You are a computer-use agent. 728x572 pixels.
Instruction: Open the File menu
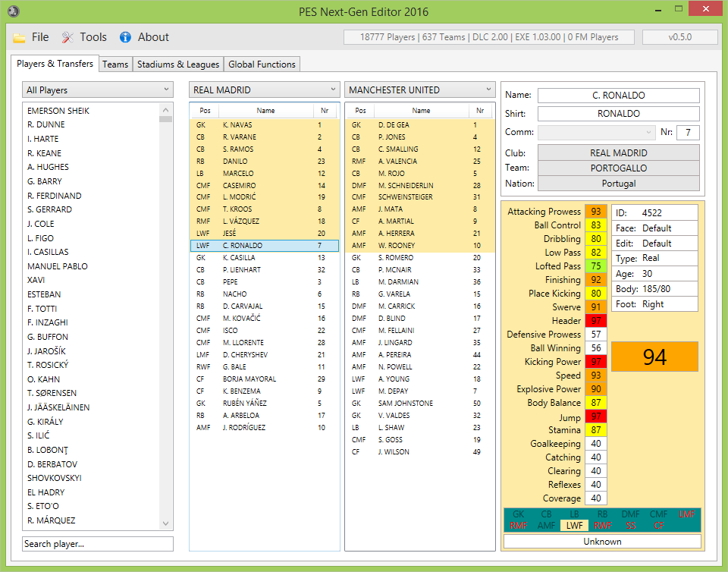40,37
